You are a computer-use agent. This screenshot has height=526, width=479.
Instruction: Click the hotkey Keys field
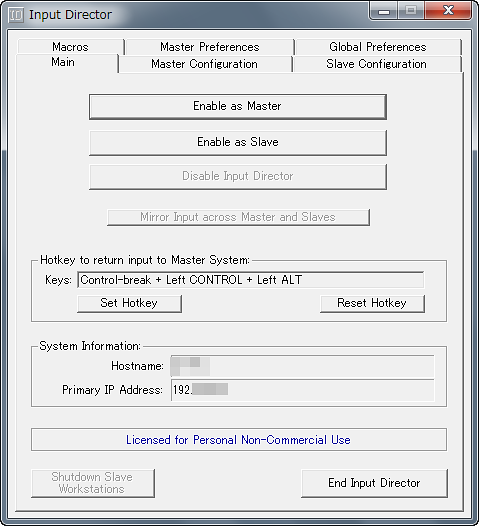pyautogui.click(x=251, y=280)
